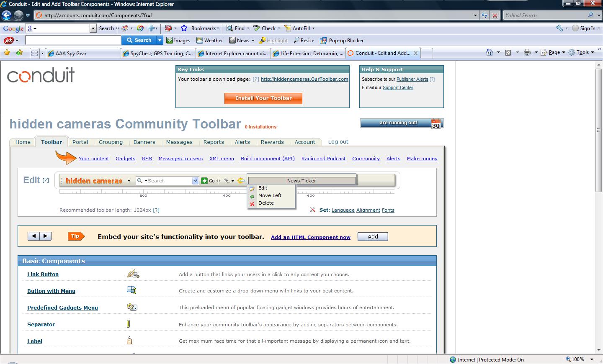The image size is (603, 364).
Task: Click the blue Search button on the Ask toolbar
Action: click(139, 40)
